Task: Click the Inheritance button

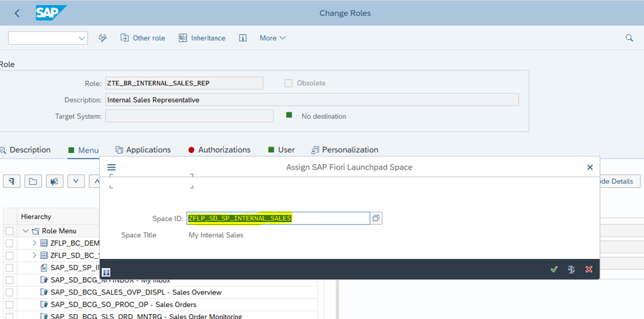Action: [x=202, y=38]
